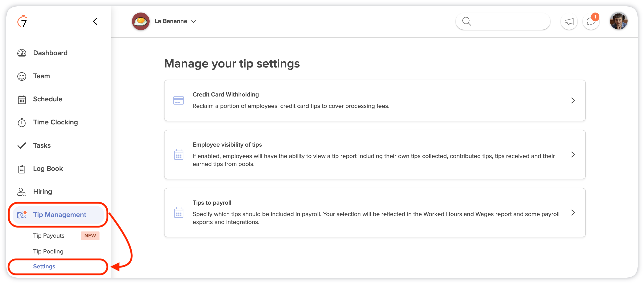The image size is (644, 284).
Task: Open Settings under Tip Management
Action: coord(44,266)
